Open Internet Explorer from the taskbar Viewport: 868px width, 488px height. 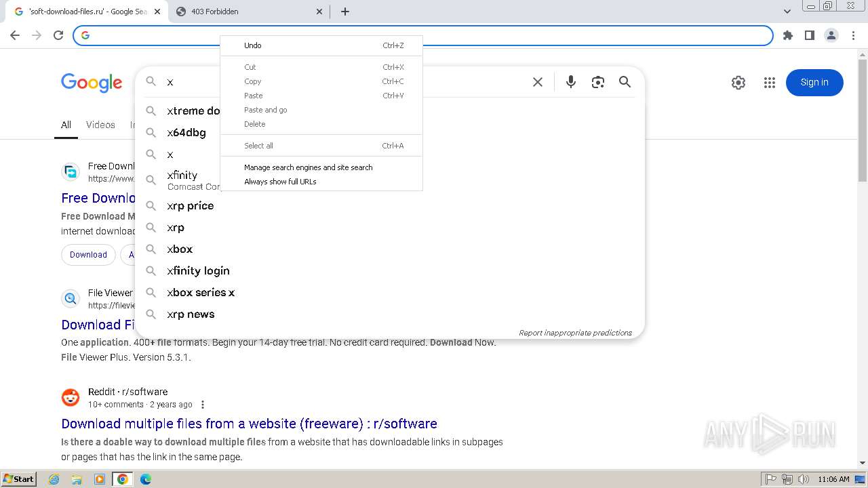coord(54,479)
